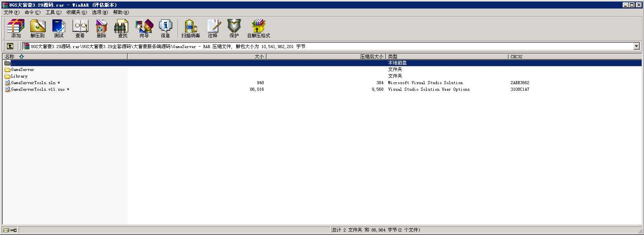Select the Library folder name
This screenshot has height=235, width=644.
(x=19, y=76)
